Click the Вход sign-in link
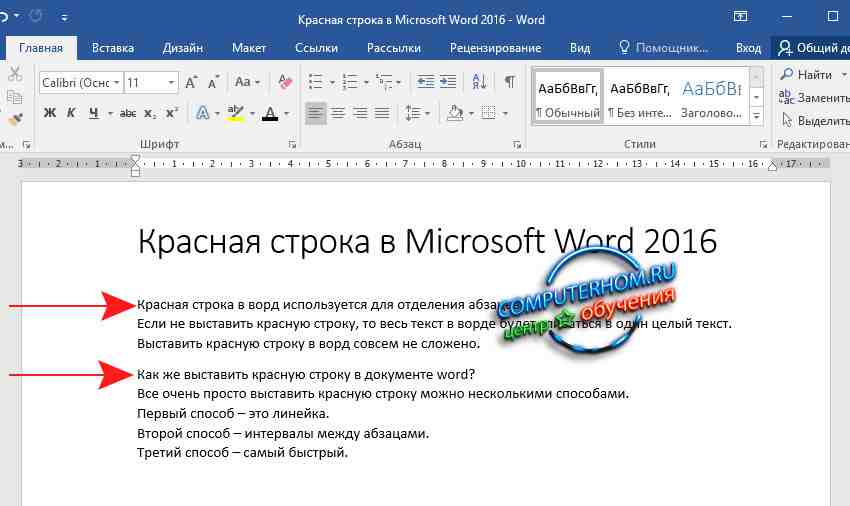 pos(749,48)
